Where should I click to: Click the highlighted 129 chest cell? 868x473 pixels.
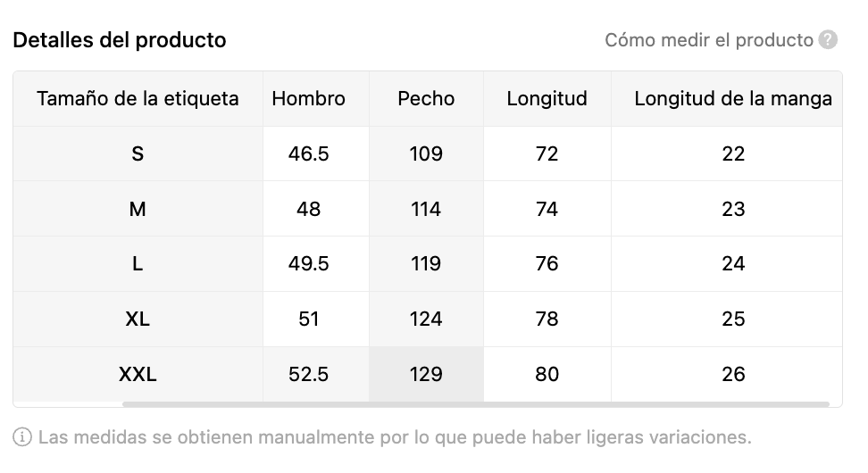pyautogui.click(x=426, y=375)
